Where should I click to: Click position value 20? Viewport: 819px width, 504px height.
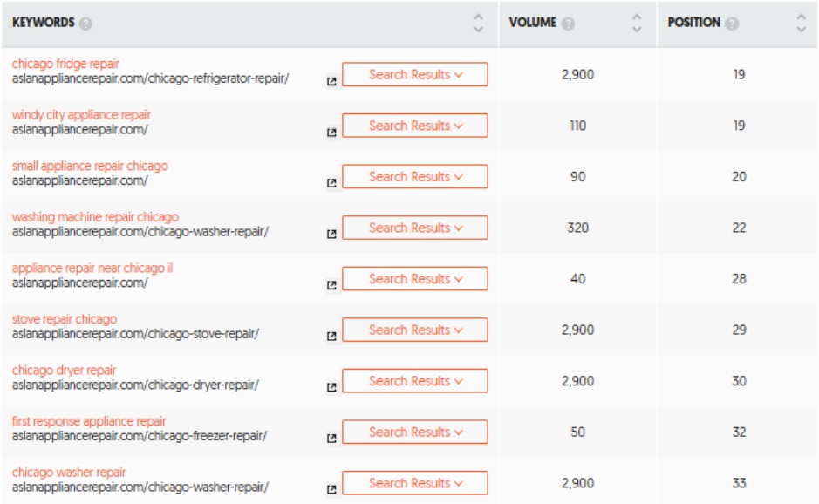click(x=739, y=176)
